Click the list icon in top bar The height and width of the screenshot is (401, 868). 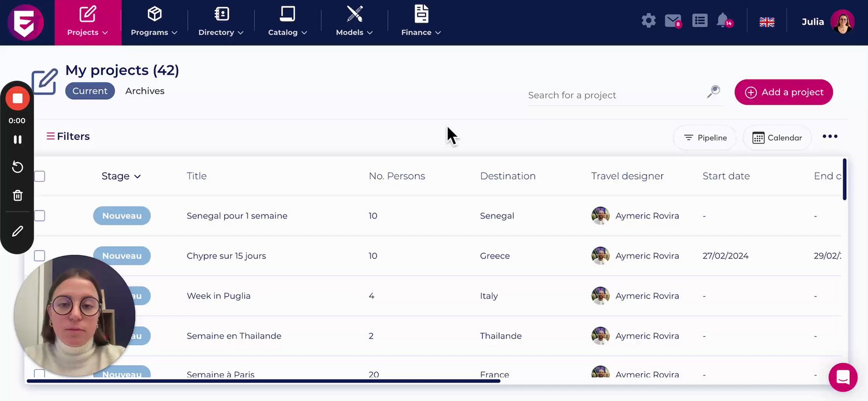click(699, 21)
